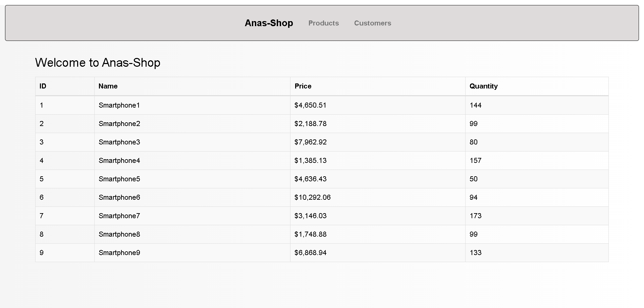The height and width of the screenshot is (308, 644).
Task: Click the Name column header
Action: click(x=108, y=86)
